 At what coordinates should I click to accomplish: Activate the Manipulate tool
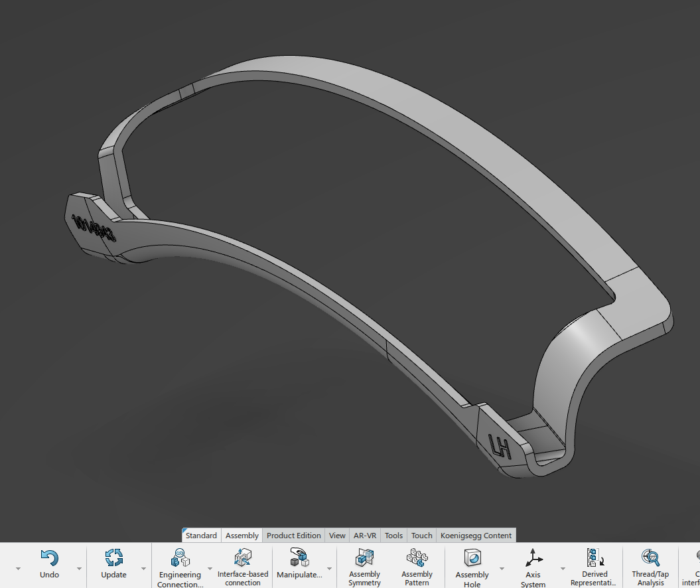(299, 558)
